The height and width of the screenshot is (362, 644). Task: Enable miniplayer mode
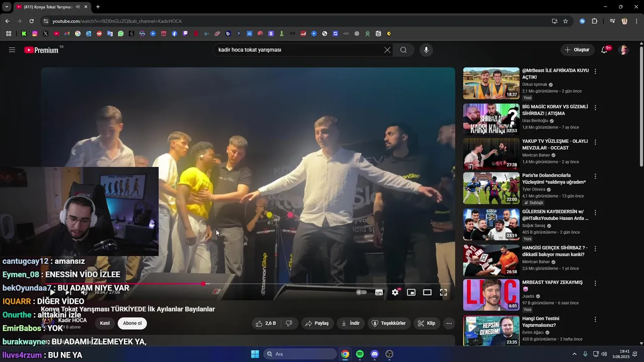[x=411, y=292]
